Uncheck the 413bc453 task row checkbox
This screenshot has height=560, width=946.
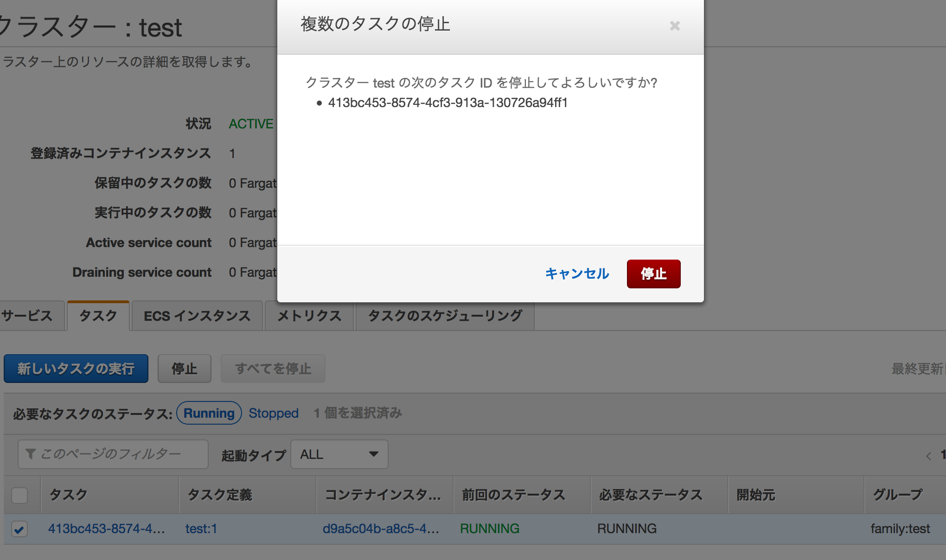click(19, 529)
